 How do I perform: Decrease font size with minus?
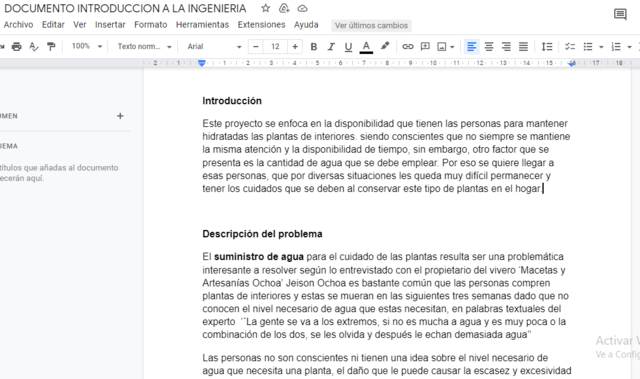pyautogui.click(x=256, y=47)
